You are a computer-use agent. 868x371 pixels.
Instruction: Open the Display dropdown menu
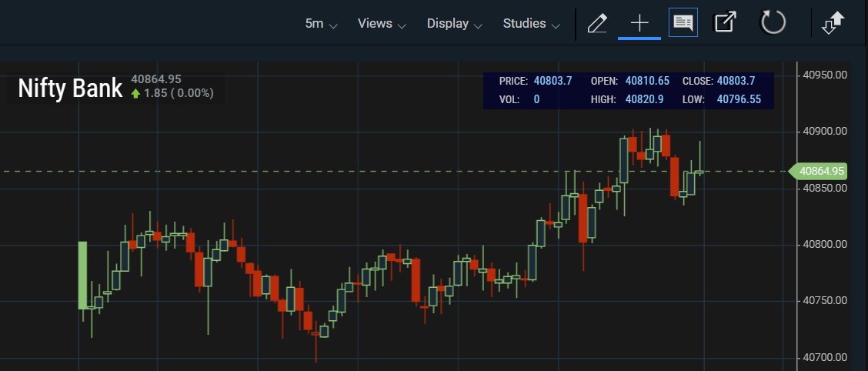(455, 24)
